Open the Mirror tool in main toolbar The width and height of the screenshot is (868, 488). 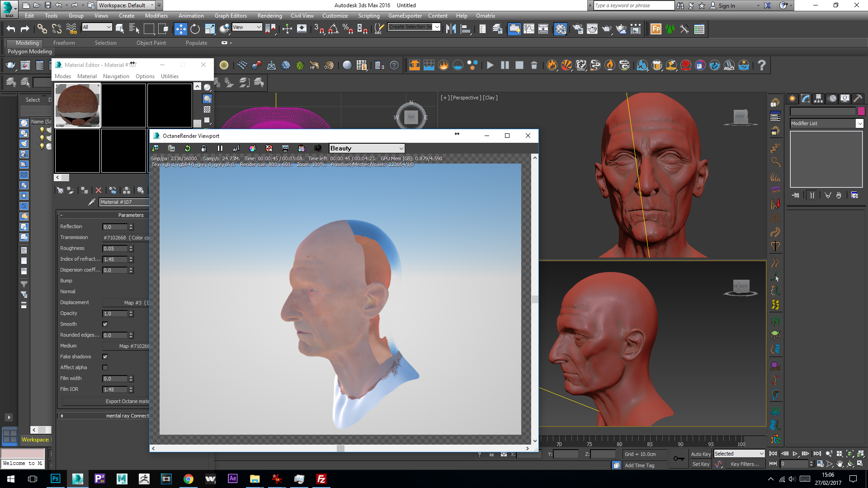coord(451,29)
